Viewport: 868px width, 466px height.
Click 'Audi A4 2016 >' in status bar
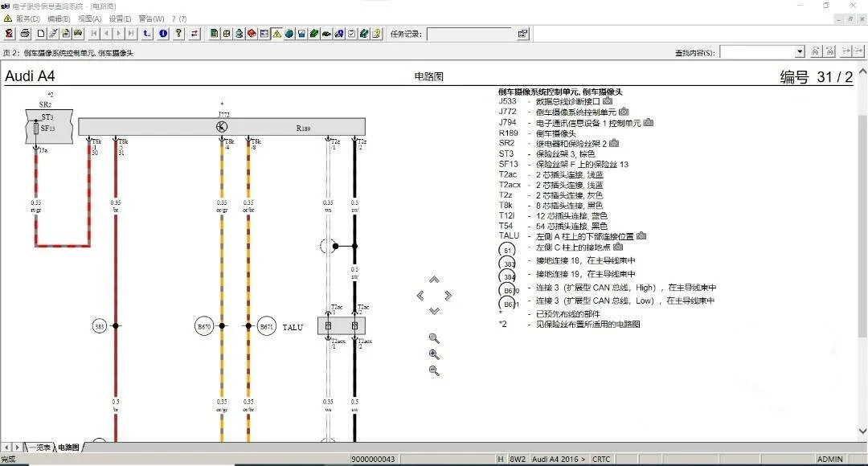559,460
